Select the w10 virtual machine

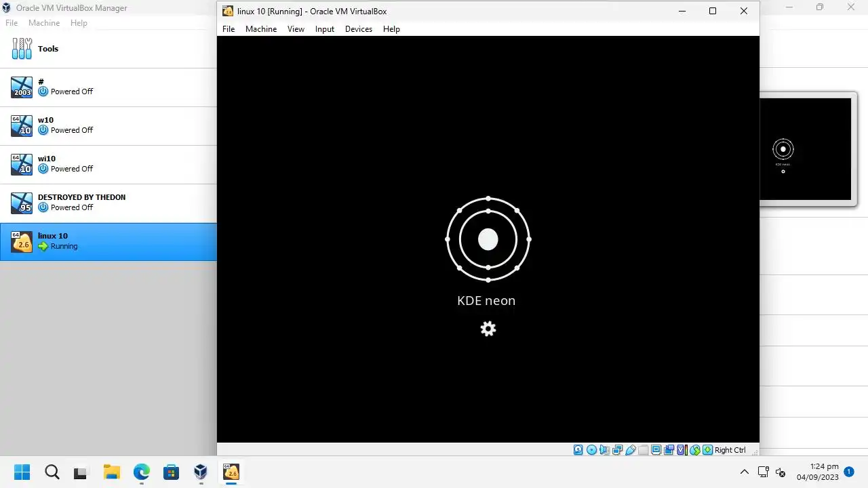click(x=108, y=125)
